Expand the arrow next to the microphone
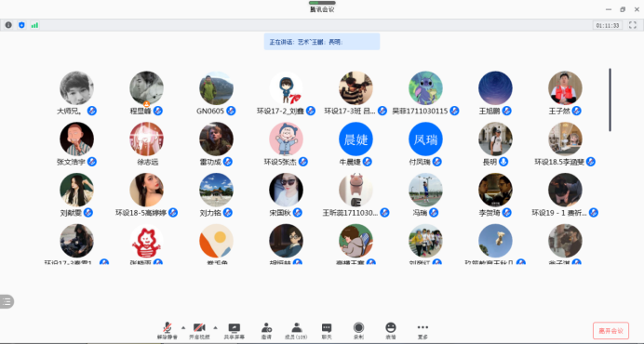 point(183,327)
